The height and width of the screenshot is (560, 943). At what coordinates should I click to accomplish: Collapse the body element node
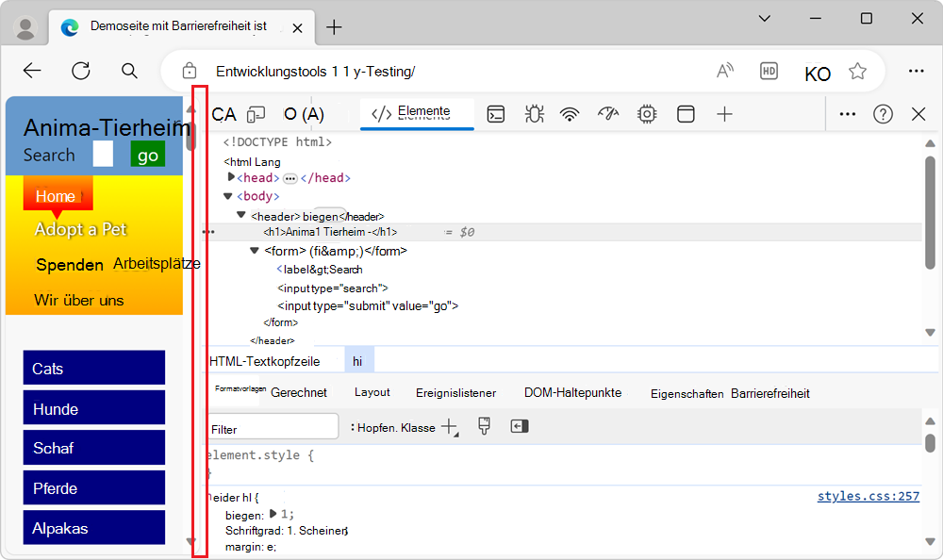(x=227, y=196)
